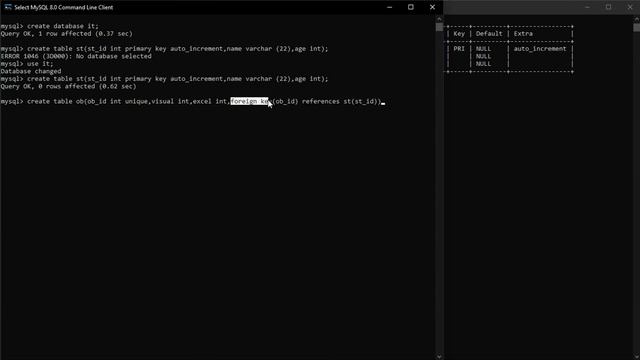
Task: Click the 'Database changed' output line
Action: tap(31, 71)
